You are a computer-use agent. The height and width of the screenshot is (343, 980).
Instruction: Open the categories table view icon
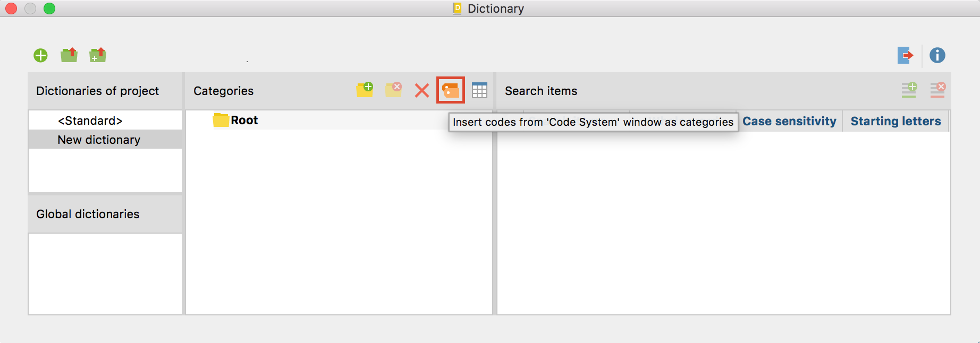[480, 90]
